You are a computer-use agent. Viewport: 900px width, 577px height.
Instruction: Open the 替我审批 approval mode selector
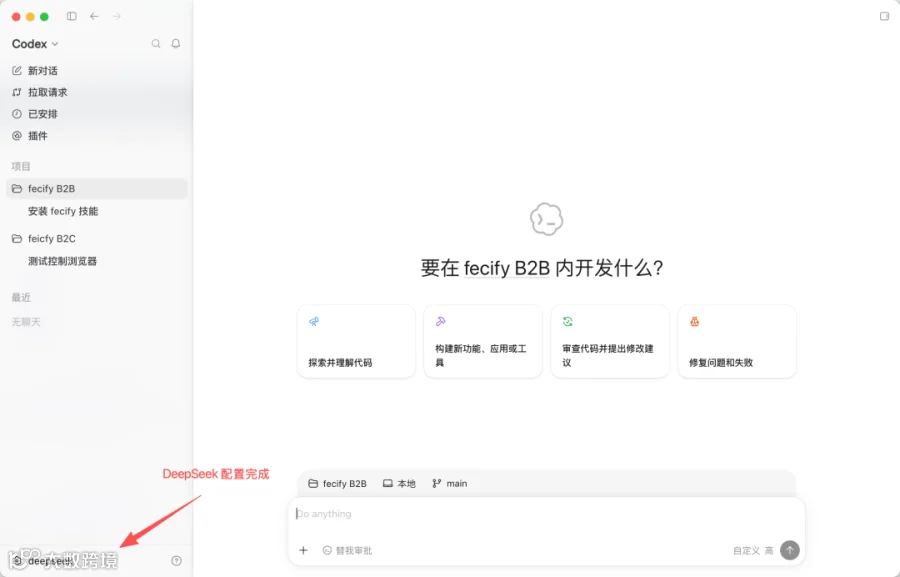347,551
